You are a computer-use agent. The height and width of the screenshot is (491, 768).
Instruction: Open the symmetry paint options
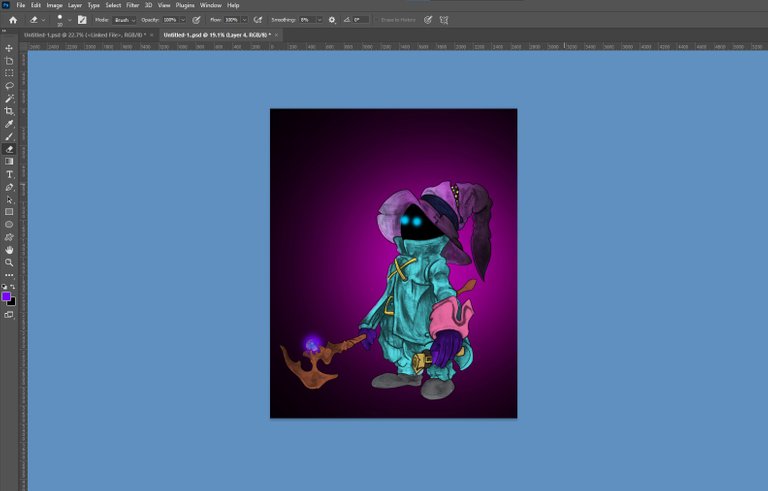tap(444, 20)
